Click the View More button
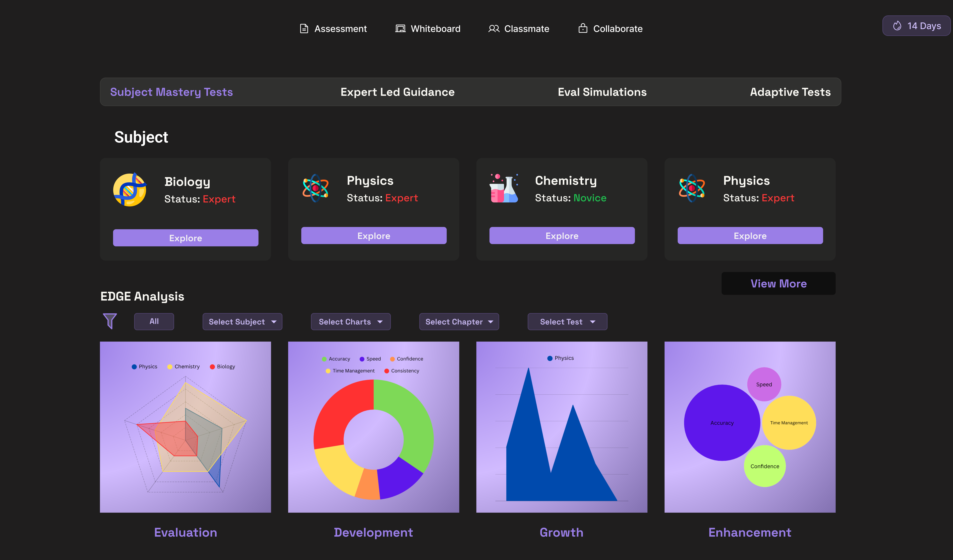The height and width of the screenshot is (560, 953). (x=778, y=284)
